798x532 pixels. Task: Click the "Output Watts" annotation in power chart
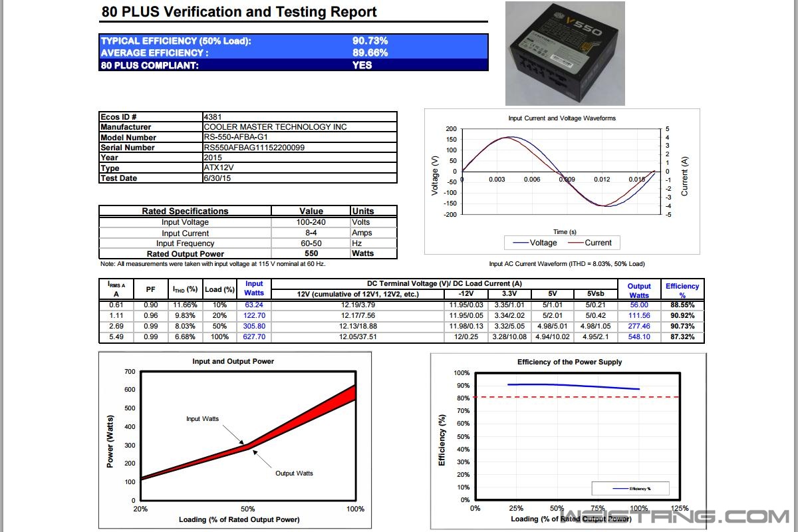[x=294, y=473]
